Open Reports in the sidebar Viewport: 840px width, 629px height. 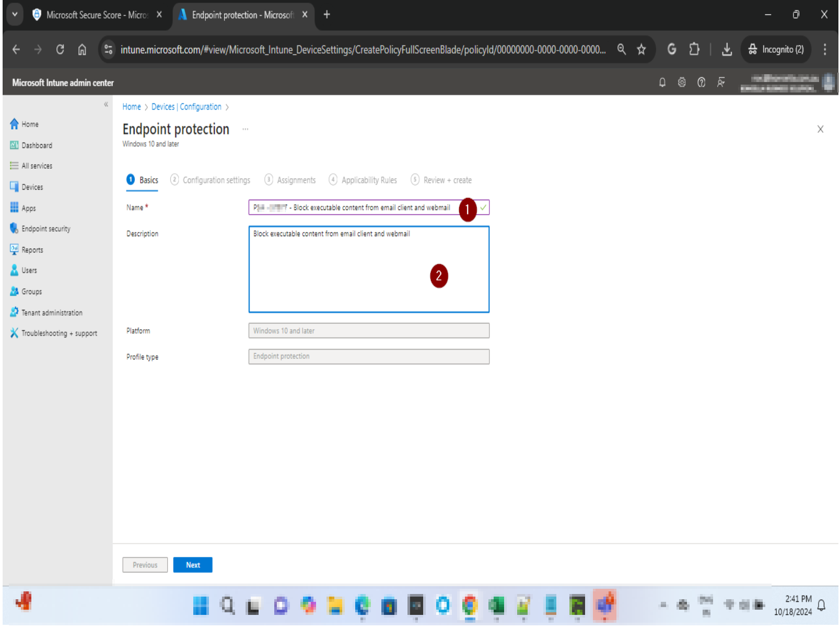[26, 250]
